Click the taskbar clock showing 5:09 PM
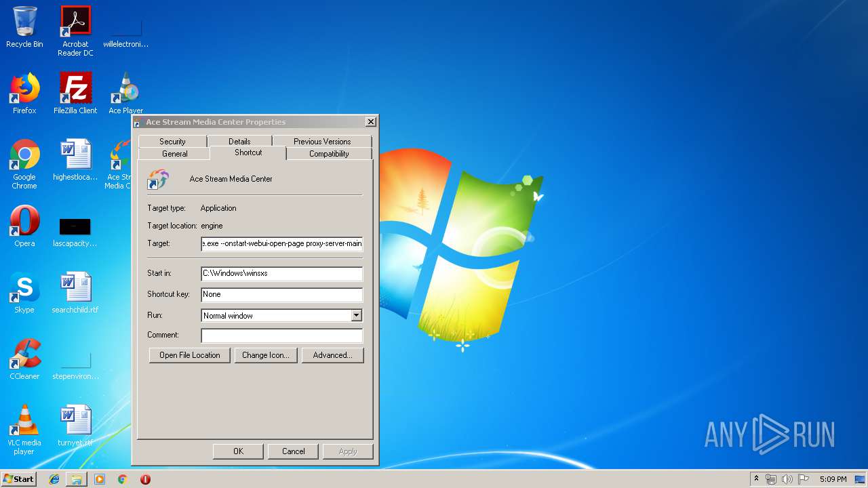Screen dimensions: 868x488 point(833,479)
